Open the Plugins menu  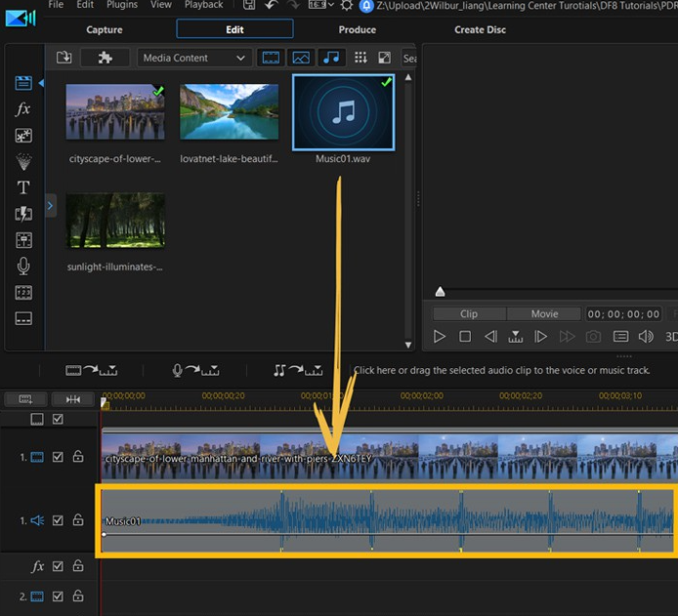coord(122,5)
